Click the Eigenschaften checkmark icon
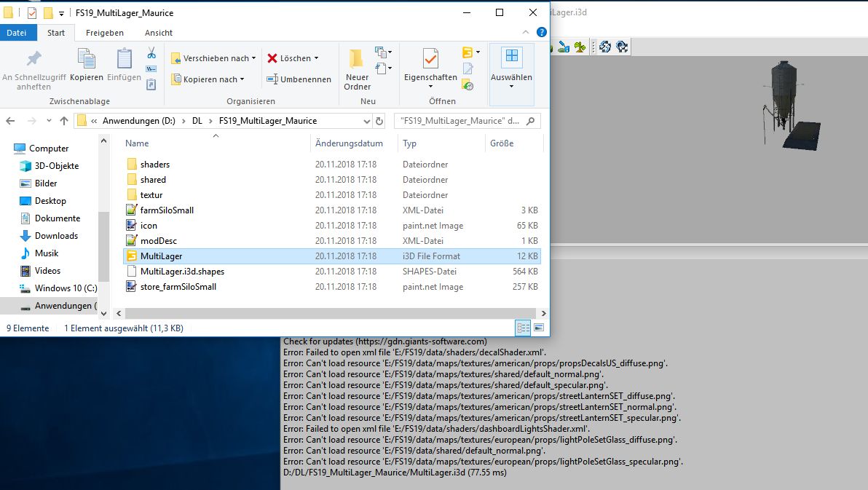The height and width of the screenshot is (490, 868). tap(430, 59)
